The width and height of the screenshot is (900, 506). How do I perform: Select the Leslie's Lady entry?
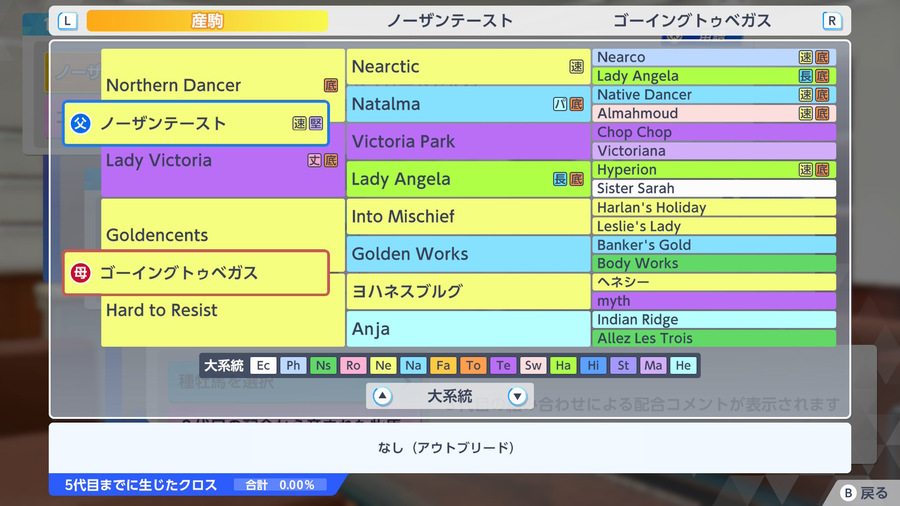[714, 226]
